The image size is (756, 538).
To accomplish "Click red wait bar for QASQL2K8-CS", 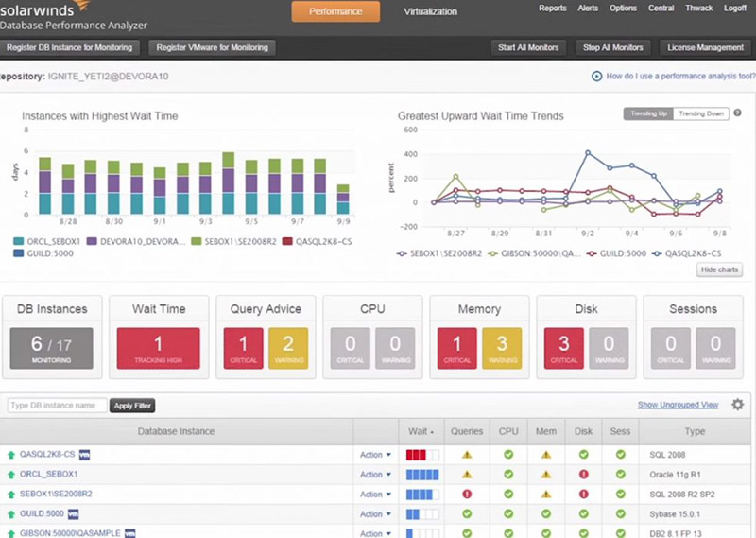I will point(416,455).
